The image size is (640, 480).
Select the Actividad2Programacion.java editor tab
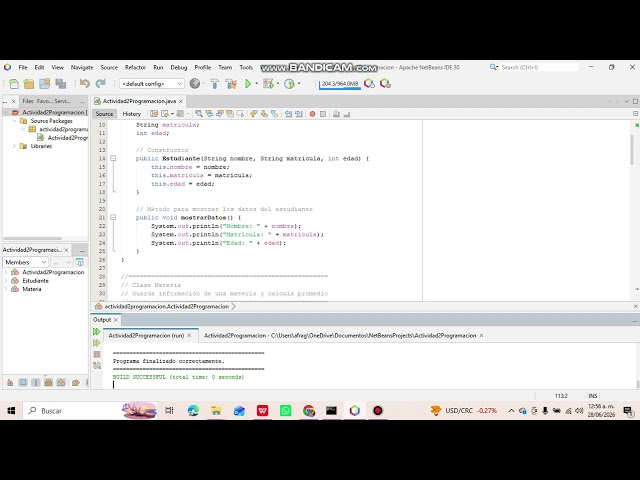click(x=139, y=101)
